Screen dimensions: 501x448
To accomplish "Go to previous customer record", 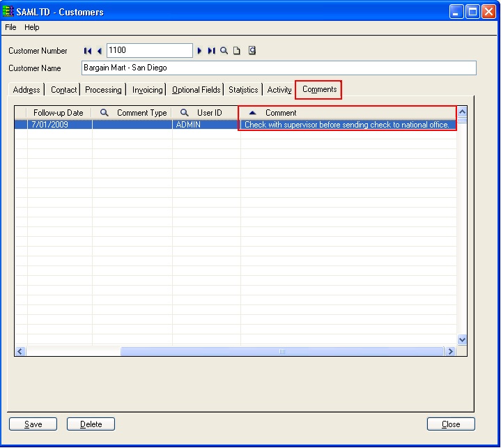I will coord(100,51).
